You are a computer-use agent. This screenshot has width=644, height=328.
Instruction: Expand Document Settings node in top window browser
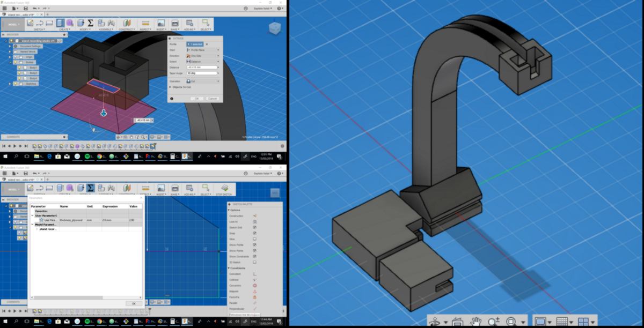[11, 46]
